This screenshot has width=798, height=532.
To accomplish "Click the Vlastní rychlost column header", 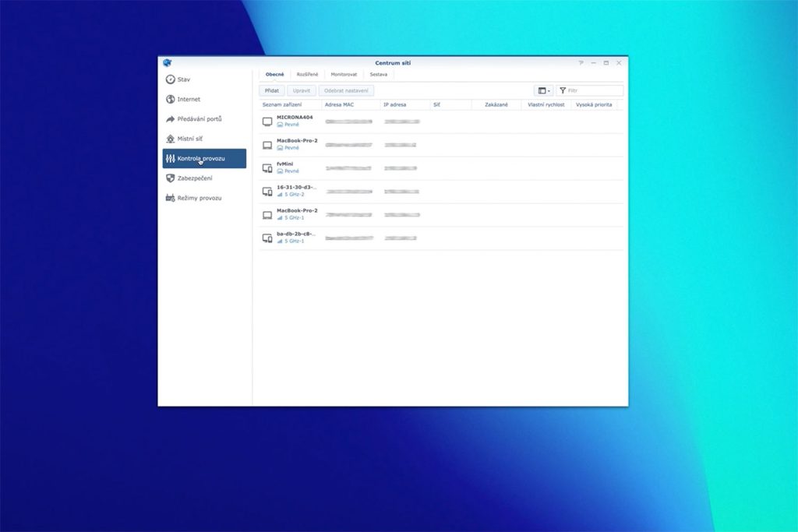I will click(x=546, y=105).
